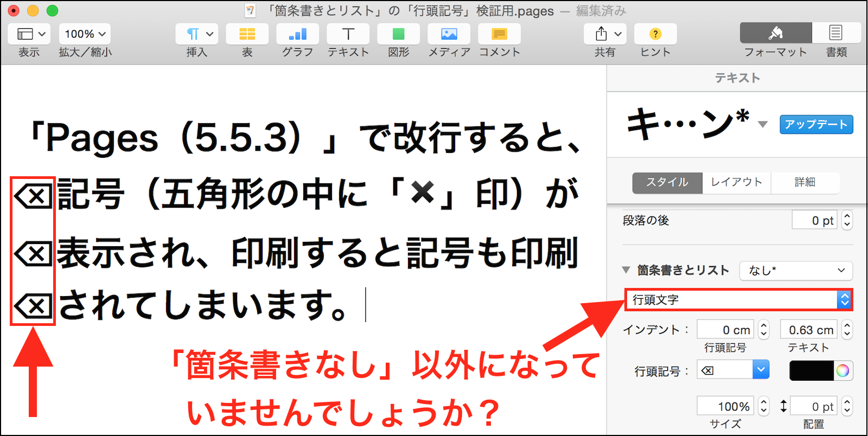Open the 100% zoom level dropdown

[85, 34]
